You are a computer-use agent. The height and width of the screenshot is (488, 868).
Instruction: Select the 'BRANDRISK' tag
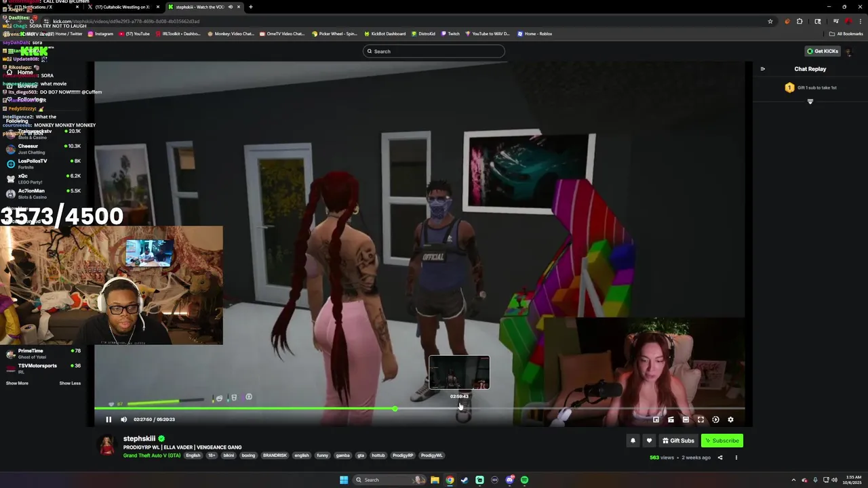pos(275,455)
